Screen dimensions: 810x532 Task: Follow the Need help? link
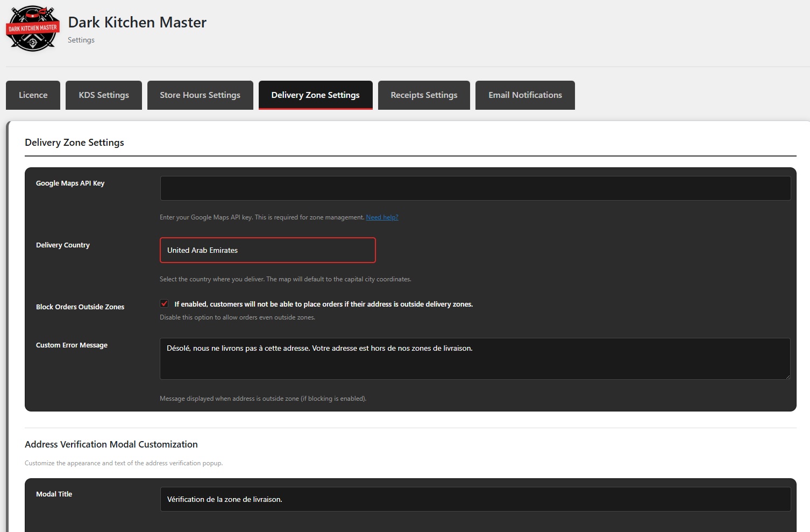pos(382,217)
